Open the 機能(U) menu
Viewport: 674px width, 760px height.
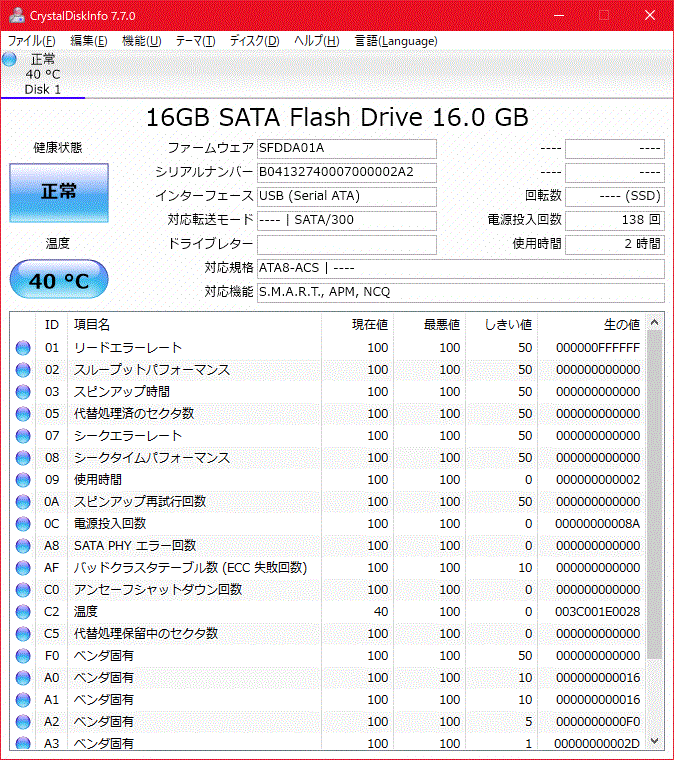click(141, 41)
